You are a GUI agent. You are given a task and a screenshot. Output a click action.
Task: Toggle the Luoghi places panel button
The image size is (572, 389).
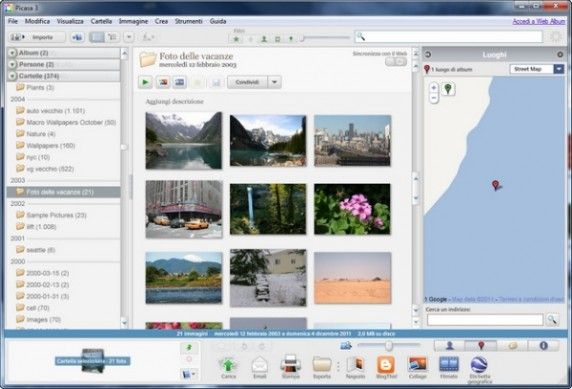[x=481, y=346]
